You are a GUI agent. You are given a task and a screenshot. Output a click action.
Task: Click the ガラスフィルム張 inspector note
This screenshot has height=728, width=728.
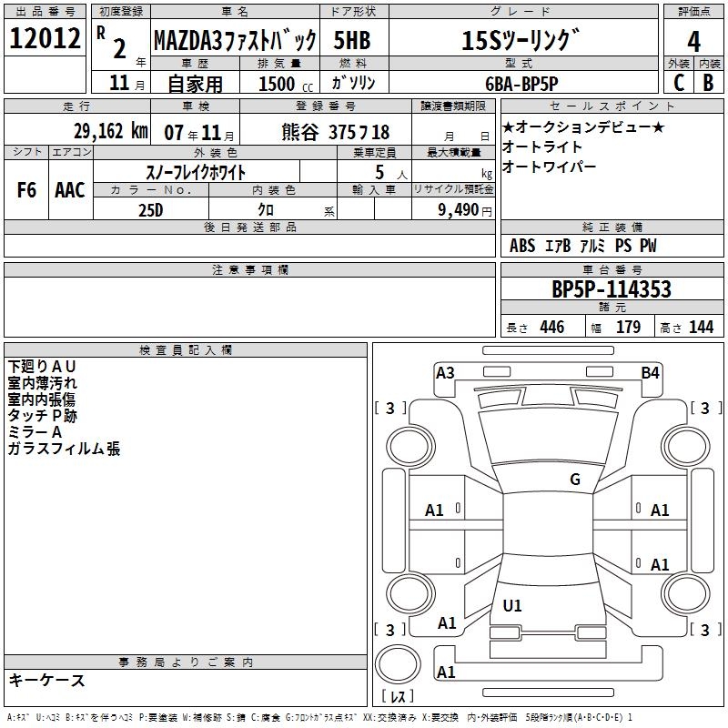point(64,449)
